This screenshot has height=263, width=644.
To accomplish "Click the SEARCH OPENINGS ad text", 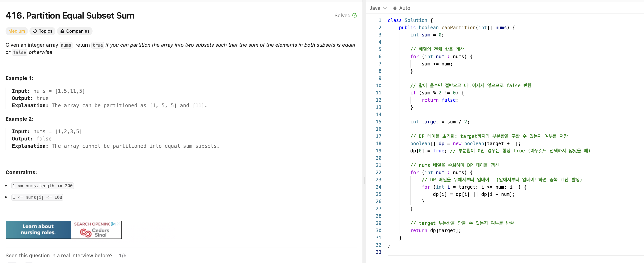I will (x=92, y=224).
